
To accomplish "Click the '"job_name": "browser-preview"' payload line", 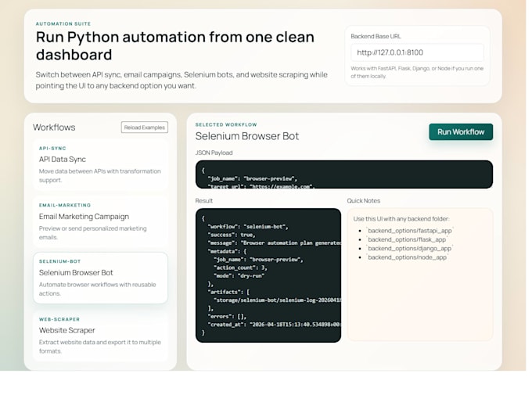I will coord(253,178).
